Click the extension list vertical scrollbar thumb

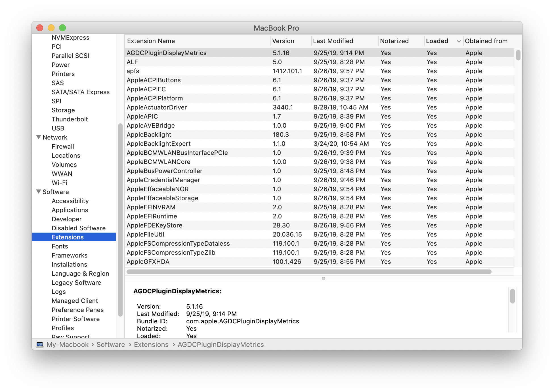pyautogui.click(x=518, y=55)
